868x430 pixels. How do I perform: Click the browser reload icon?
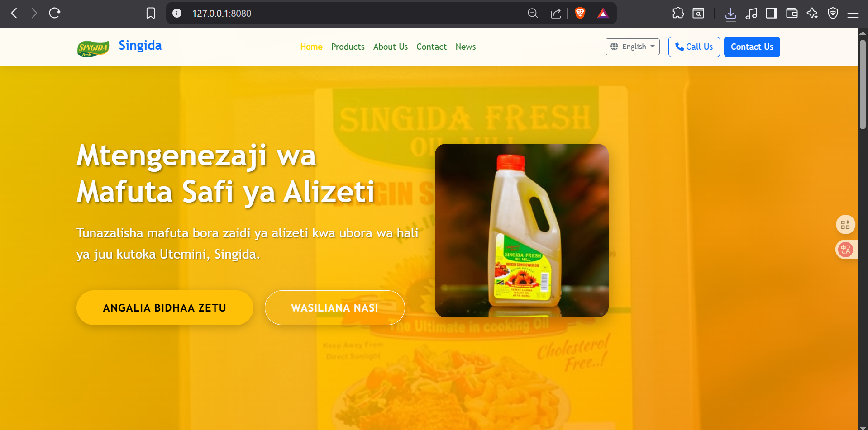click(55, 13)
